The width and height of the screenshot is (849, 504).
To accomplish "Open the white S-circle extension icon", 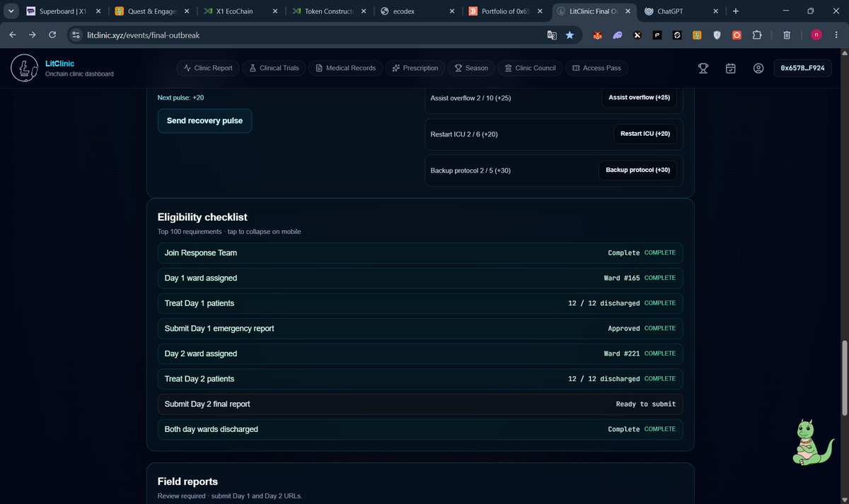I will click(676, 35).
